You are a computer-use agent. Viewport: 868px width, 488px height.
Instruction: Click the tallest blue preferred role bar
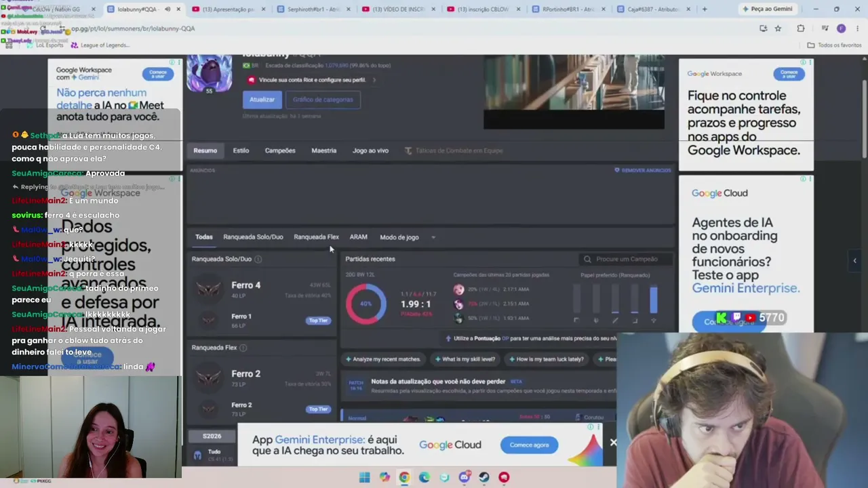pos(654,300)
